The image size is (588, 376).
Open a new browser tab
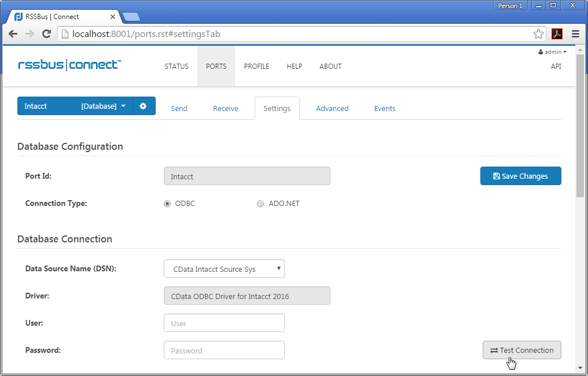131,17
